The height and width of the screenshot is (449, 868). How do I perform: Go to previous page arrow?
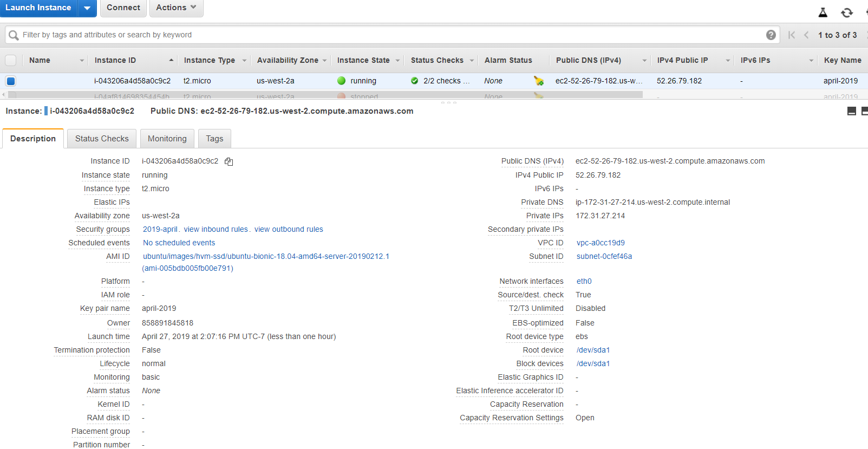806,35
